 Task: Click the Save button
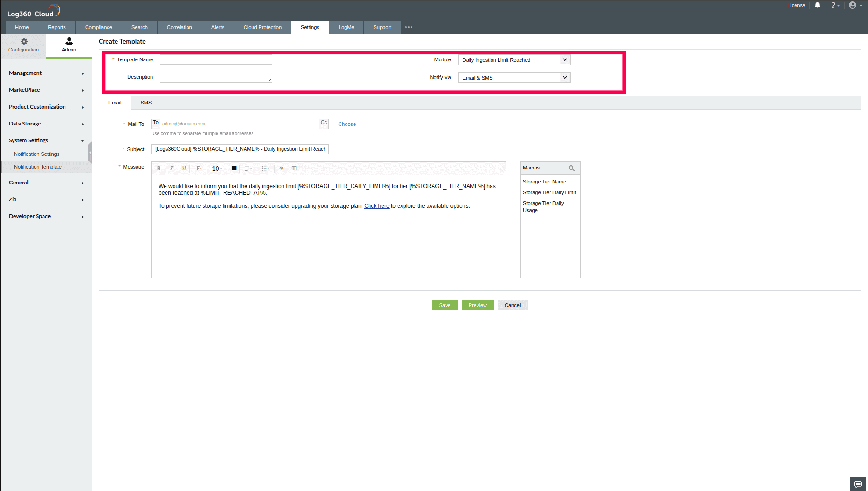[x=444, y=305]
